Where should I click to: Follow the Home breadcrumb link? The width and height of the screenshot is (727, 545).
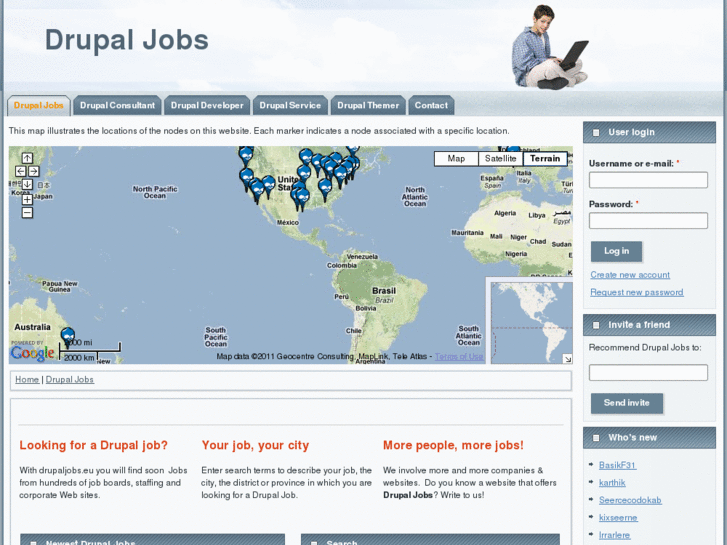point(27,379)
